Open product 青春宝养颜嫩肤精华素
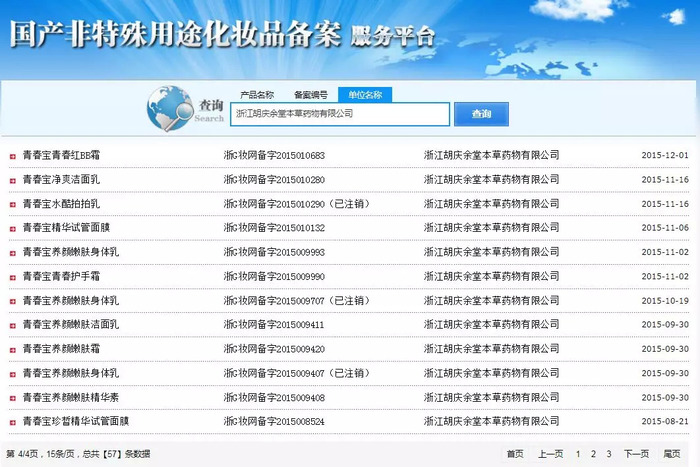 pos(71,397)
